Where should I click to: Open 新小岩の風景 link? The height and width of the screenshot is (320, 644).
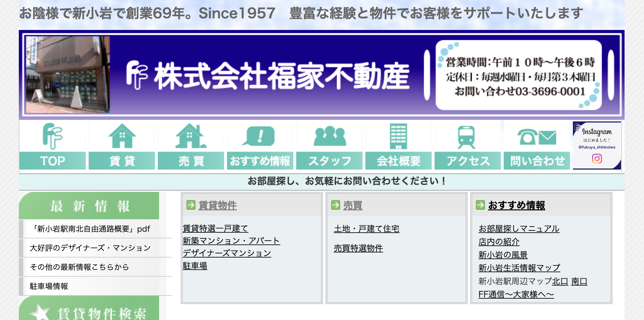tap(503, 255)
